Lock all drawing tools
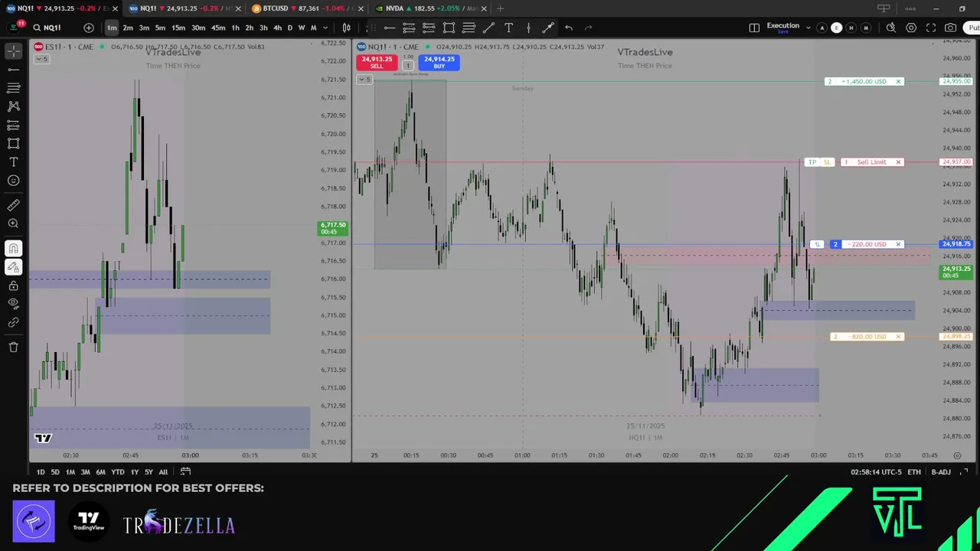The height and width of the screenshot is (551, 980). [14, 285]
